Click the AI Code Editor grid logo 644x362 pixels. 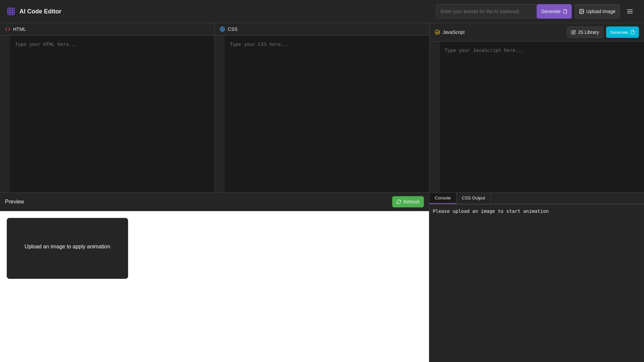tap(11, 11)
